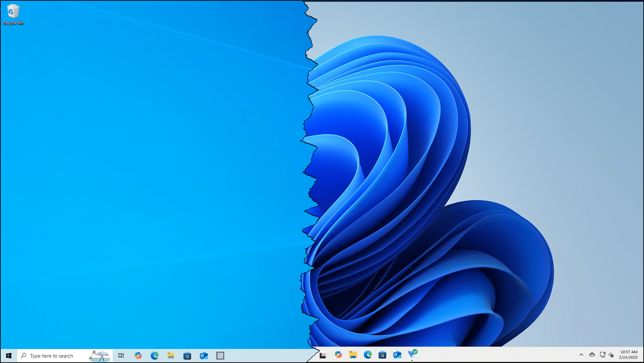Open Edge from the Windows 11 taskbar
The height and width of the screenshot is (363, 644).
(368, 355)
